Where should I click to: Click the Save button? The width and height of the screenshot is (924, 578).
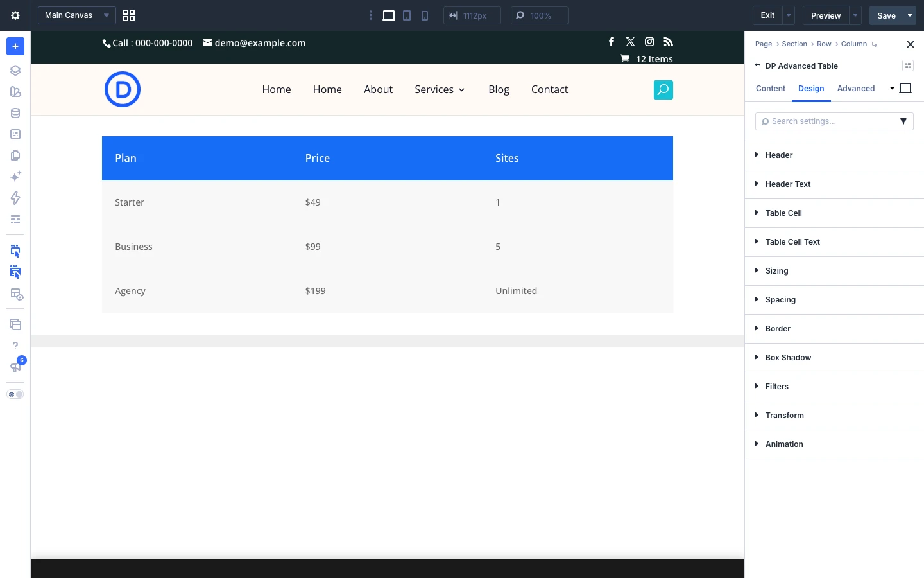click(886, 15)
